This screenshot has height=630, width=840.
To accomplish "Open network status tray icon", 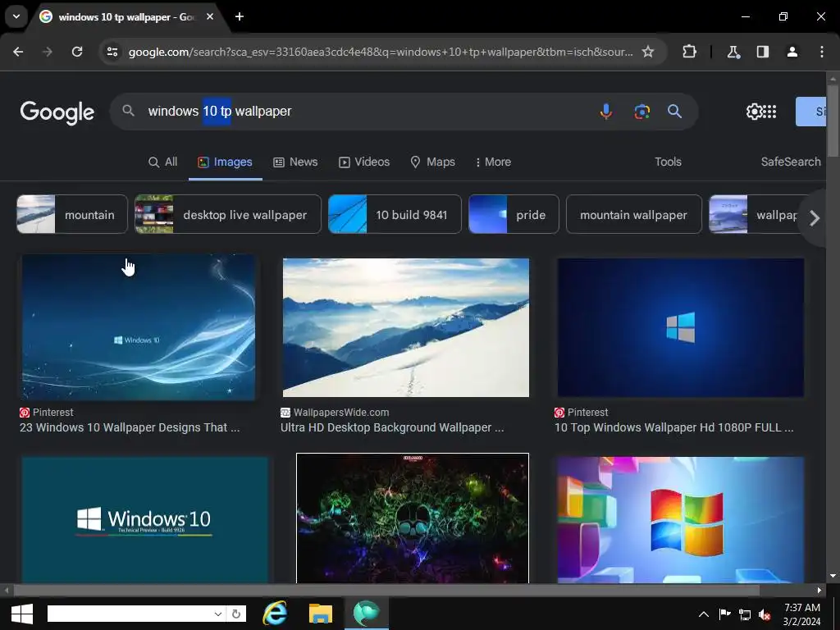I will click(x=745, y=614).
